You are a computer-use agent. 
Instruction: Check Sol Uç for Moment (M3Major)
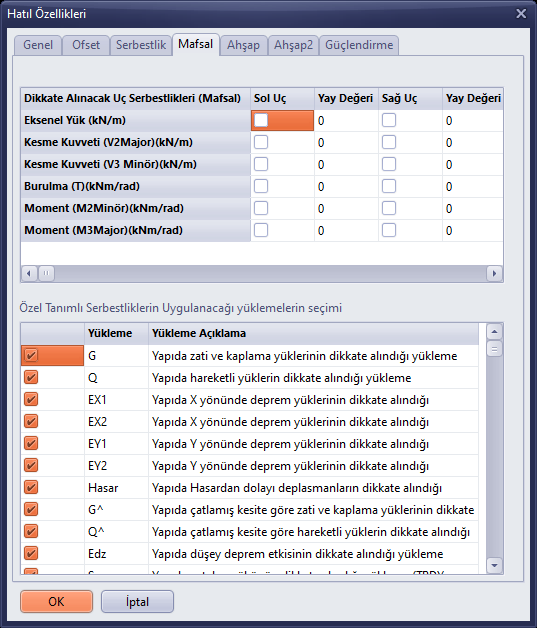261,230
